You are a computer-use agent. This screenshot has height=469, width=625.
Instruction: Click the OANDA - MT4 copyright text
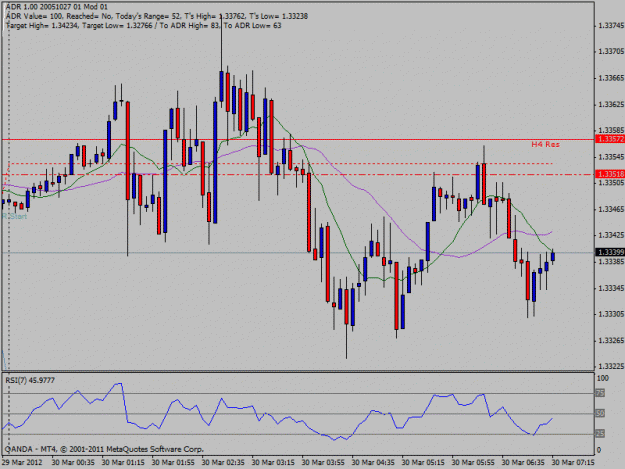tap(104, 449)
